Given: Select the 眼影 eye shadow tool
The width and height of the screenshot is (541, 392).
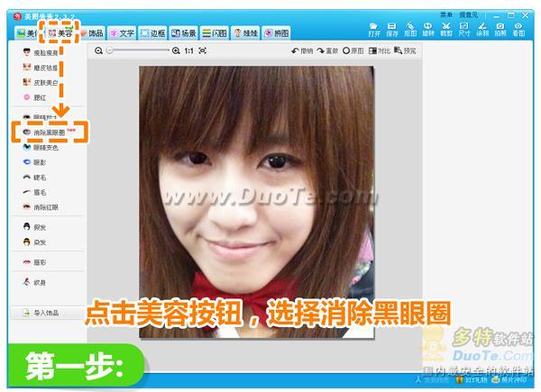Looking at the screenshot, I should [34, 162].
